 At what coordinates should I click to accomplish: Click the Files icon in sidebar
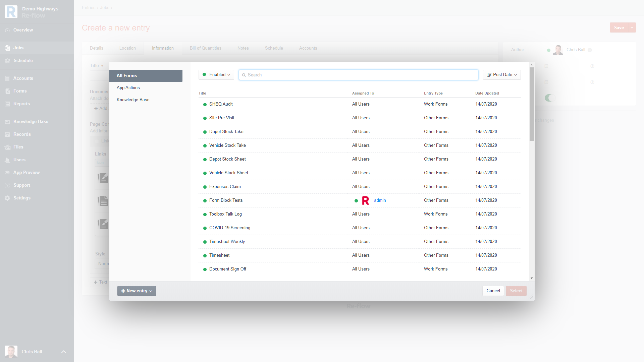(7, 147)
